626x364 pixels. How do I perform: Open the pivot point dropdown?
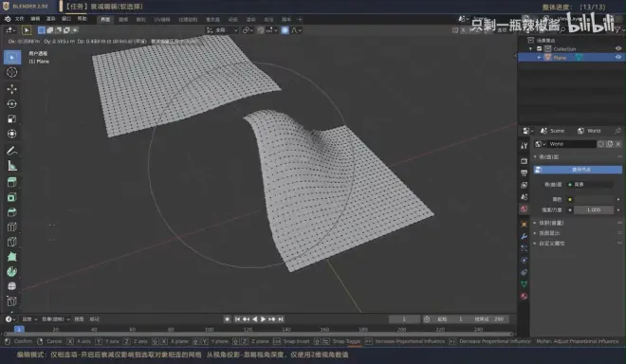click(x=248, y=30)
